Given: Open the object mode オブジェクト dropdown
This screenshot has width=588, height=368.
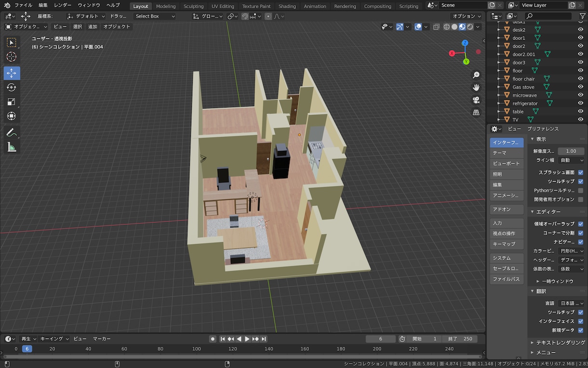Looking at the screenshot, I should pyautogui.click(x=26, y=27).
